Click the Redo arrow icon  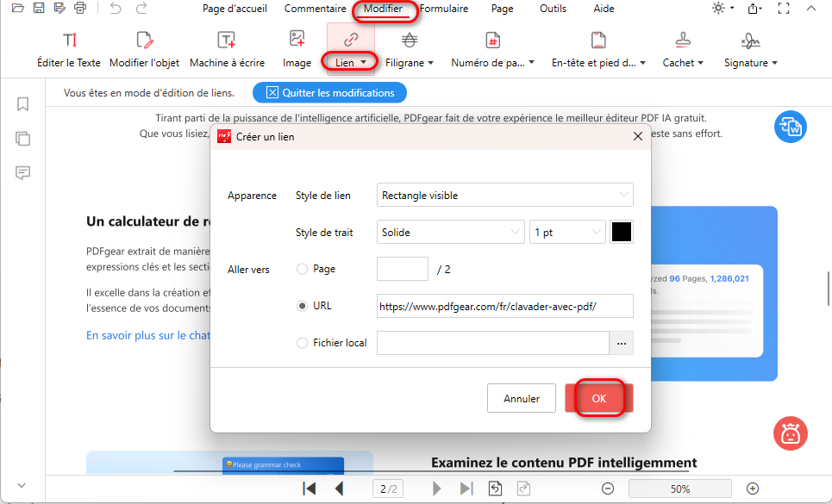[141, 8]
